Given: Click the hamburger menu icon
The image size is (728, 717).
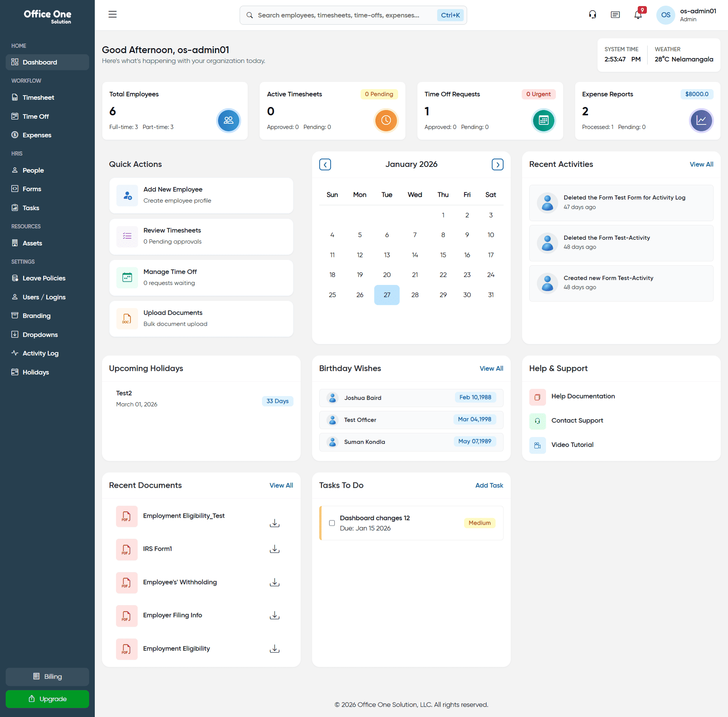Looking at the screenshot, I should (x=113, y=14).
